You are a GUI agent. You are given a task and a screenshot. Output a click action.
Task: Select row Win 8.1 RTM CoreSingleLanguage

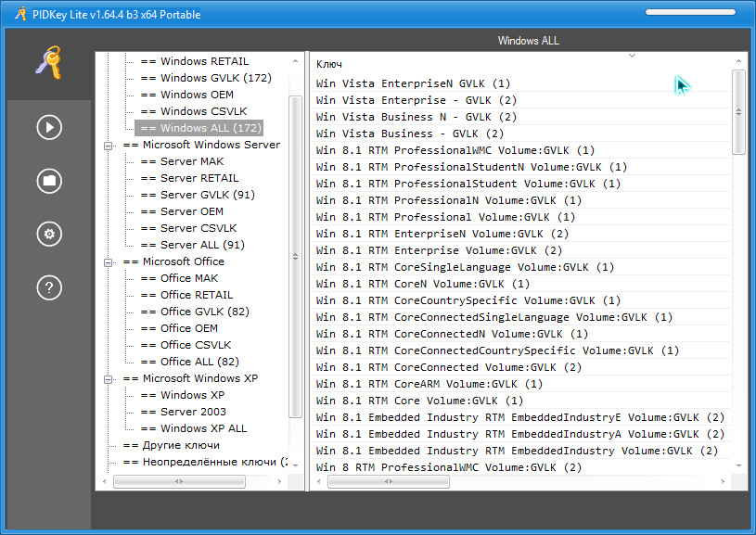[520, 267]
